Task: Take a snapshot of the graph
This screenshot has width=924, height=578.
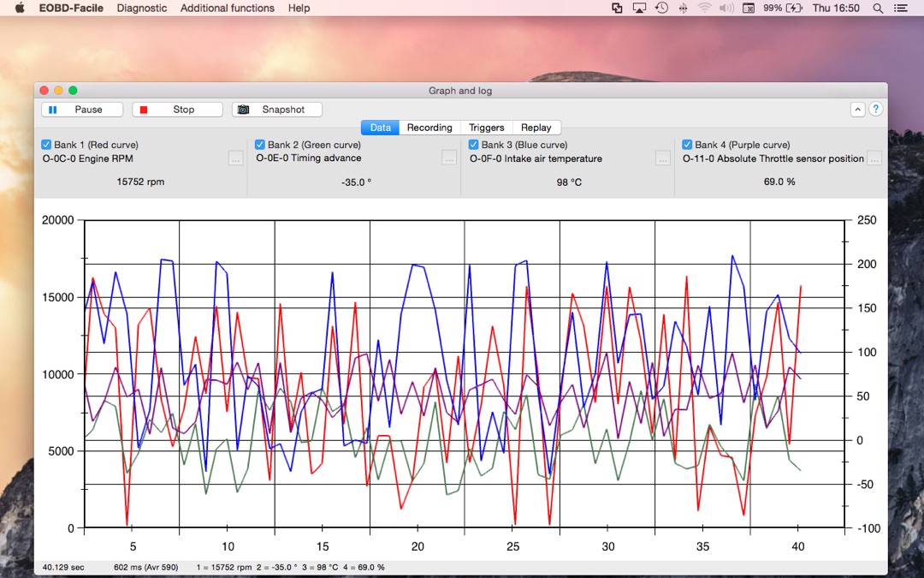Action: point(277,110)
